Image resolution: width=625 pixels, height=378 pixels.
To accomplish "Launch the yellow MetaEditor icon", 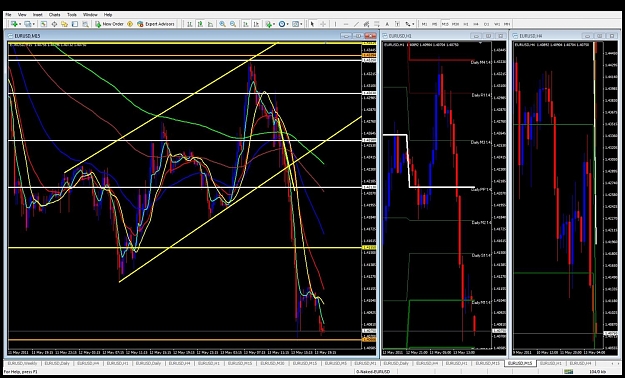I will 130,24.
